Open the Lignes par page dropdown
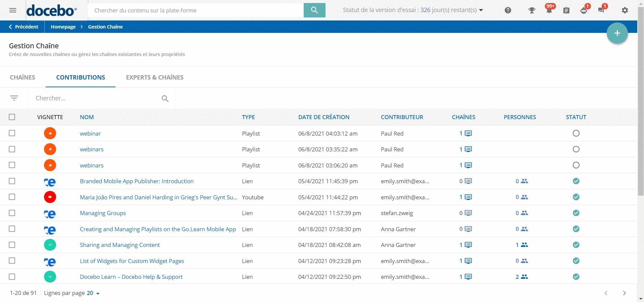This screenshot has height=302, width=644. [93, 293]
